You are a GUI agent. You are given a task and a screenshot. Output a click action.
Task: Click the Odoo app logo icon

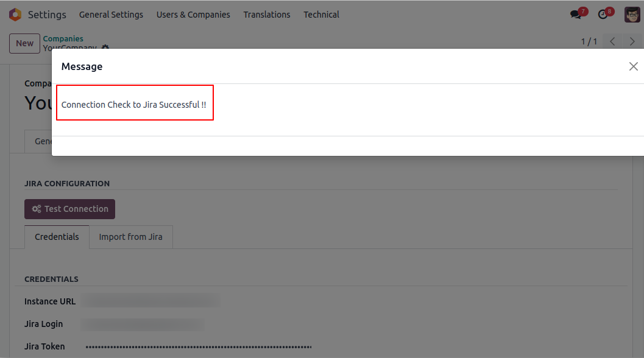click(x=15, y=15)
